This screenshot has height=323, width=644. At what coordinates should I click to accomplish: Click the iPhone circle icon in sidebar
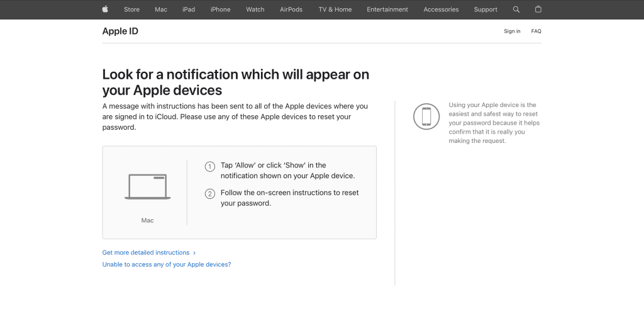click(x=426, y=116)
